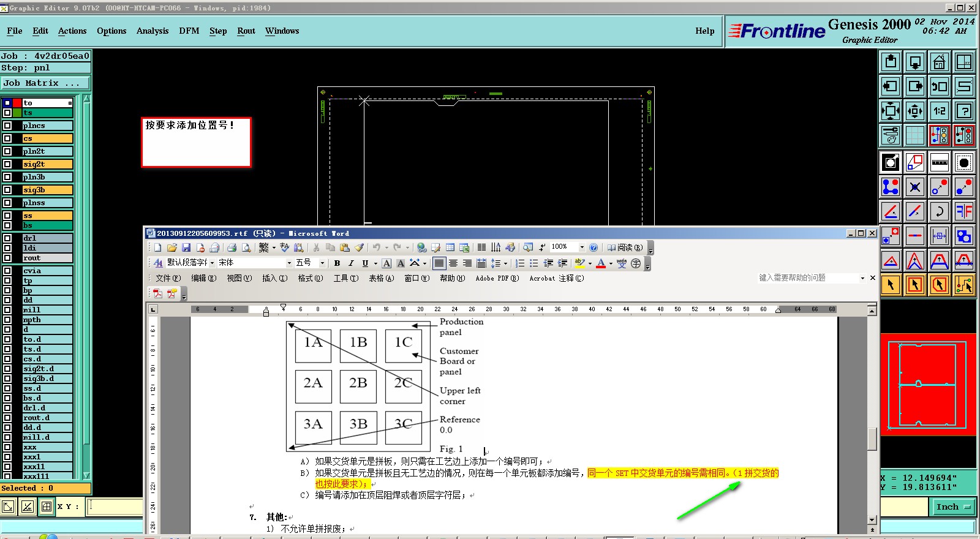Toggle visibility checkbox for layer sig3b
Screen dimensions: 980x539
click(7, 190)
